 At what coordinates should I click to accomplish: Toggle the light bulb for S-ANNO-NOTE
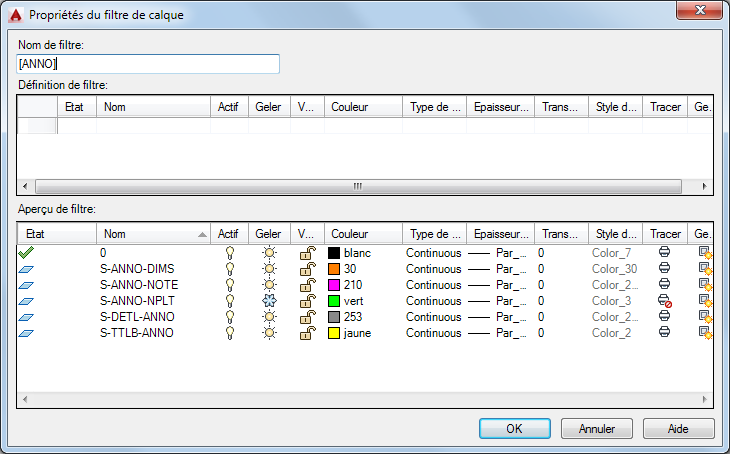pyautogui.click(x=230, y=285)
